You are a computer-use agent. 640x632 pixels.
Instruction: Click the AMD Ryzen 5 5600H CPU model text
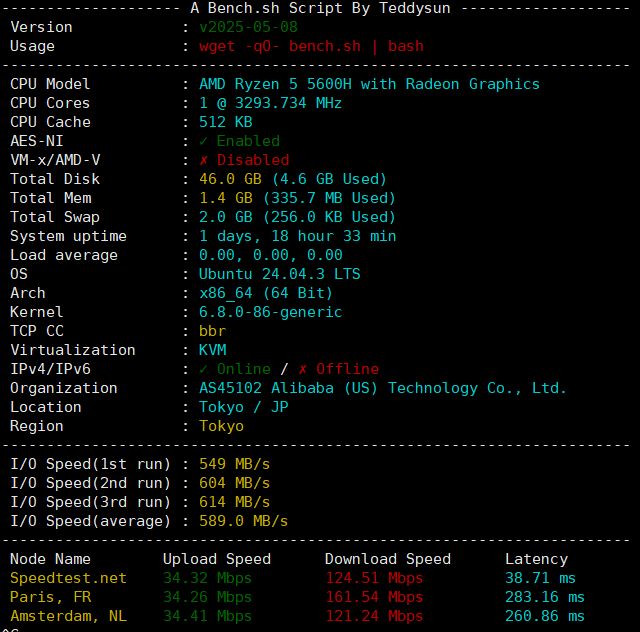[x=369, y=84]
